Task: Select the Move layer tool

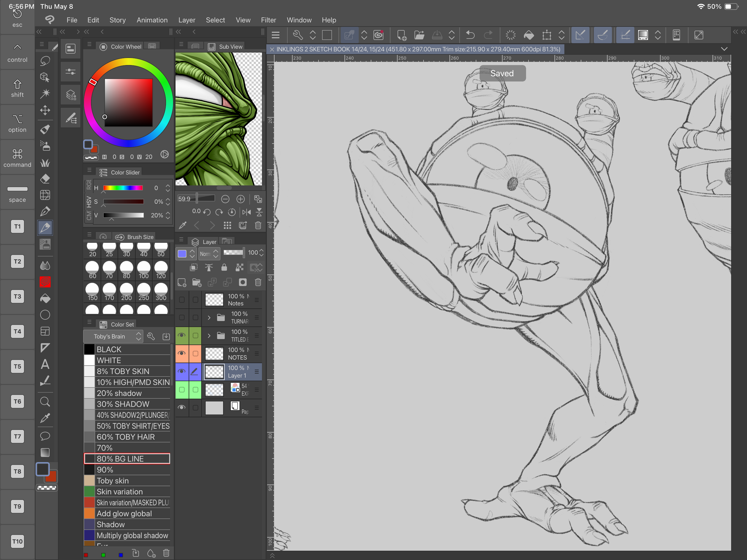Action: point(45,110)
